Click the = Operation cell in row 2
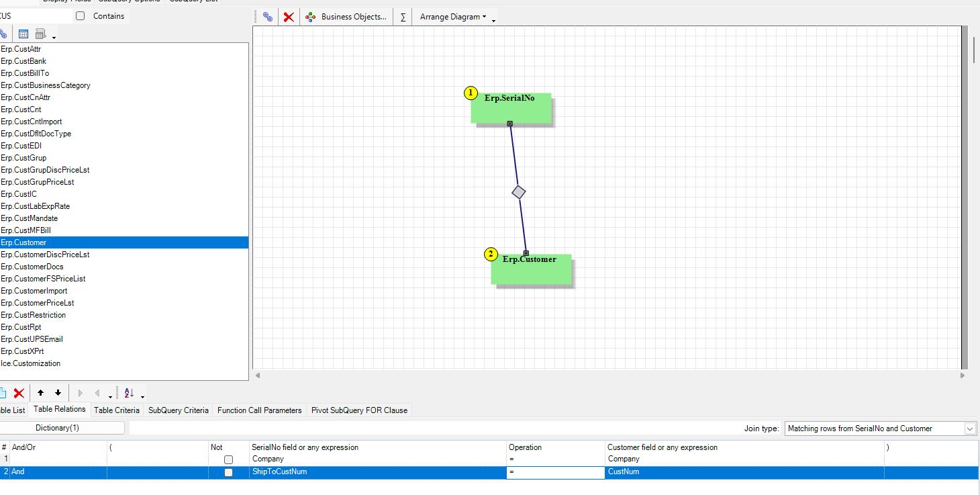This screenshot has width=980, height=495. tap(556, 472)
